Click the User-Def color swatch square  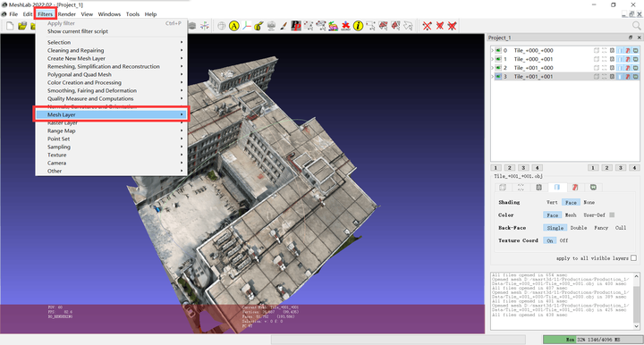pos(612,215)
